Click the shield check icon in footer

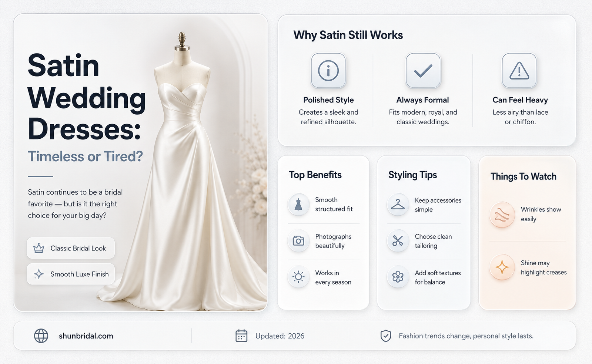click(x=386, y=336)
